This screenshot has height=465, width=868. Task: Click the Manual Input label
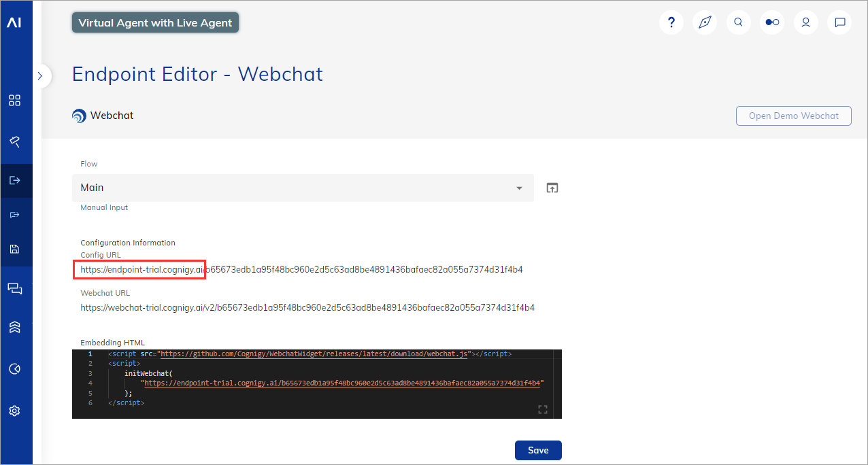point(104,207)
